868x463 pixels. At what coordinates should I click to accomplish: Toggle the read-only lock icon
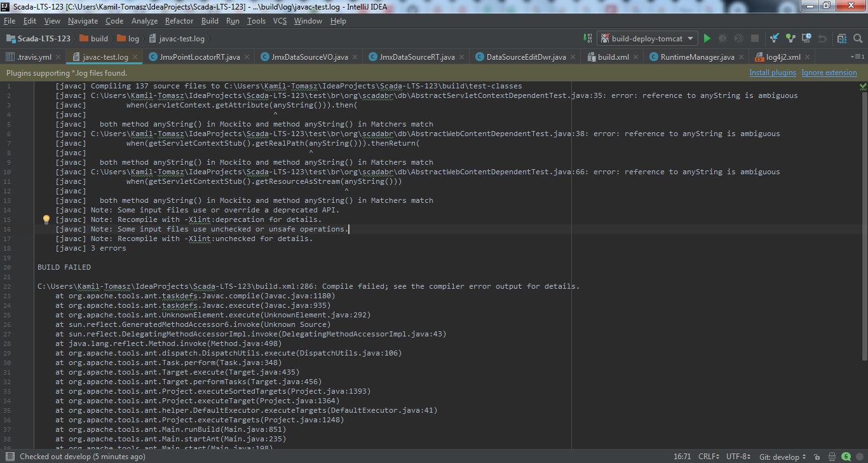[x=817, y=457]
